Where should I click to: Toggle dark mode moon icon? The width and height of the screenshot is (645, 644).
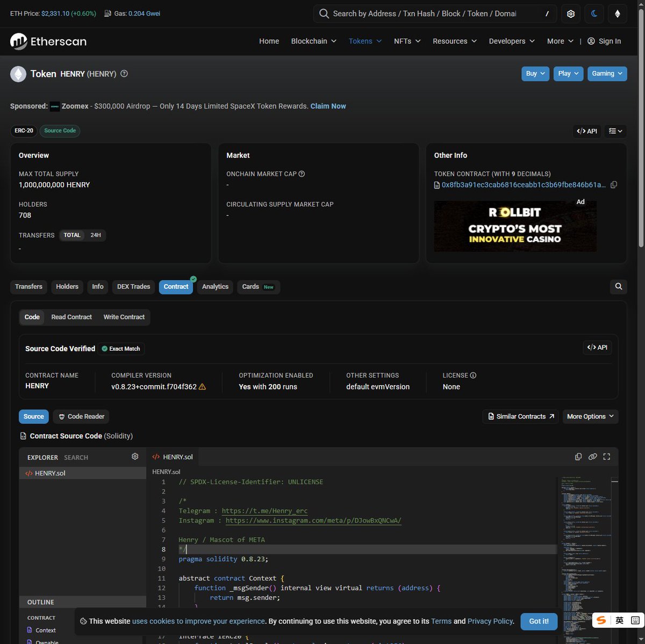tap(594, 14)
